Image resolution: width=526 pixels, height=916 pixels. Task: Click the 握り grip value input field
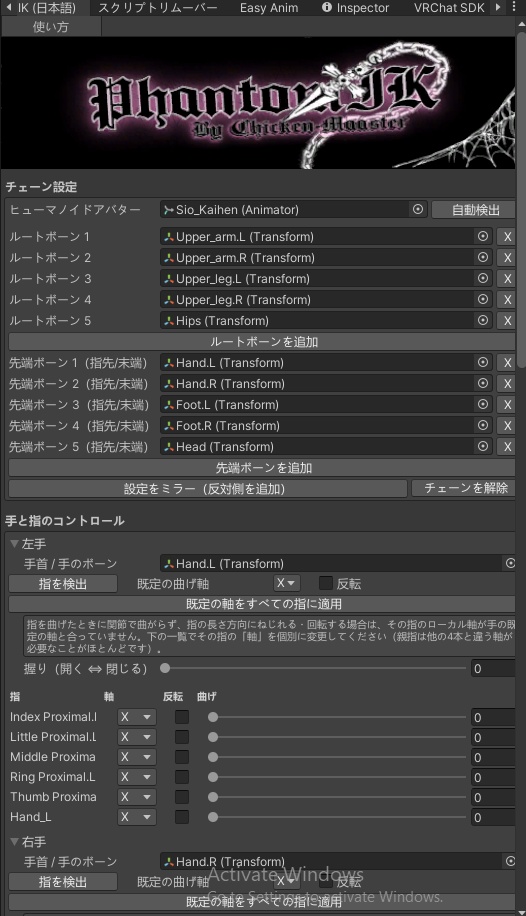click(x=493, y=668)
